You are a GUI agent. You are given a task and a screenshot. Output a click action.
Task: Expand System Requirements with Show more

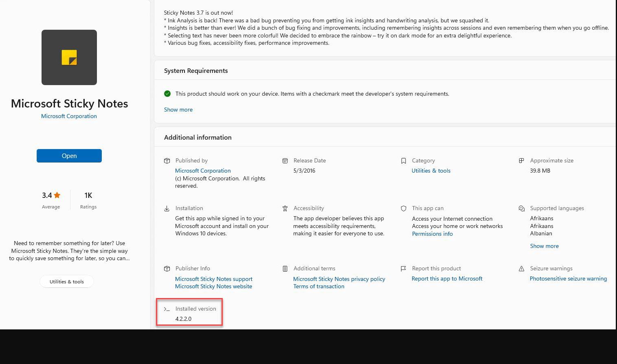pos(178,110)
